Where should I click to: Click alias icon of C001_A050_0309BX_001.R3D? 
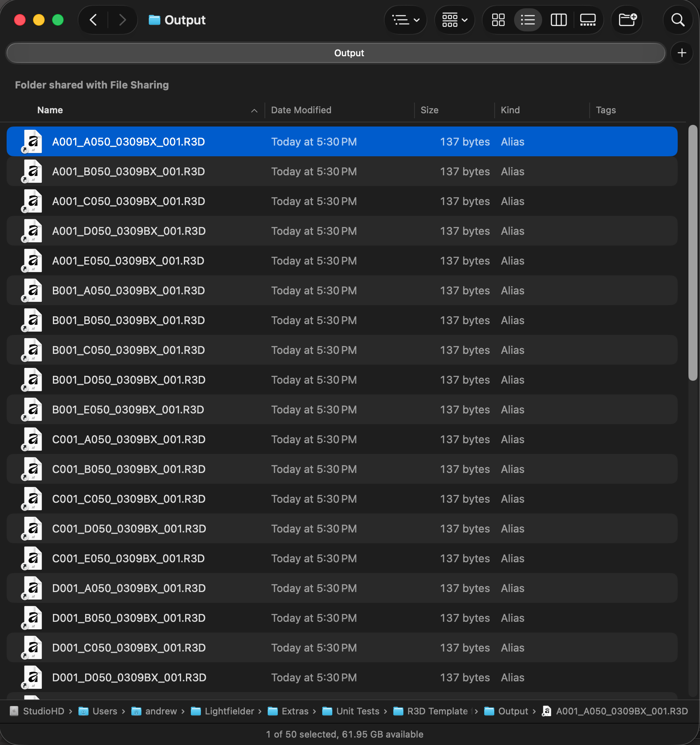[32, 439]
